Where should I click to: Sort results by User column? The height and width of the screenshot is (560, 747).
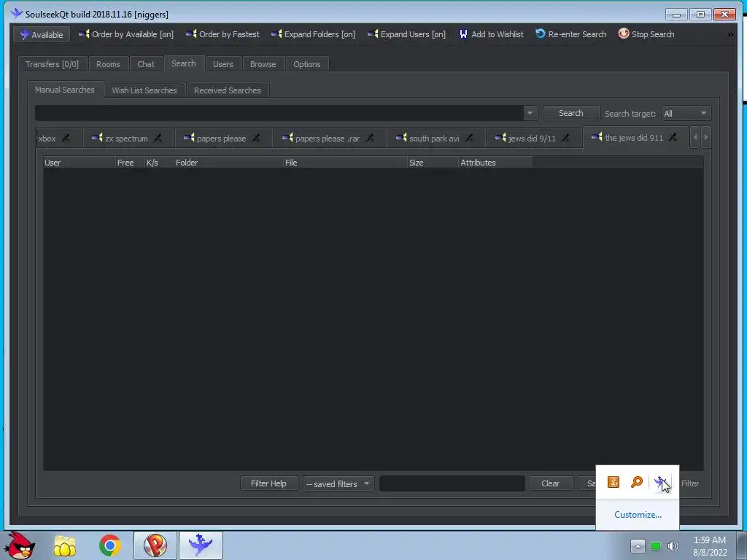(79, 163)
